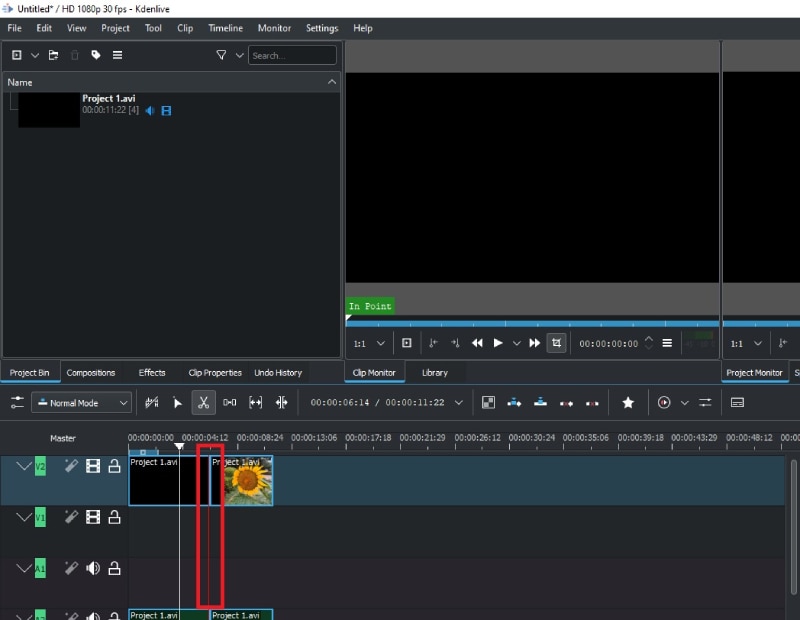This screenshot has width=800, height=620.
Task: Open the Monitor menu
Action: [274, 28]
